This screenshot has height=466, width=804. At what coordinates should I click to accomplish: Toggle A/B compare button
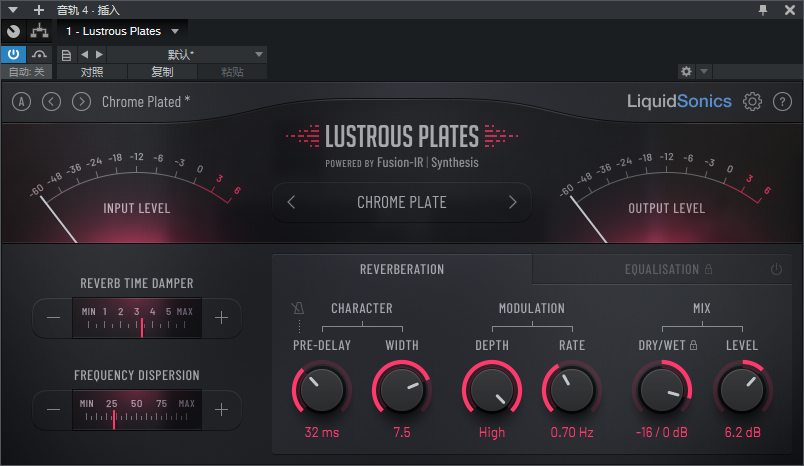[22, 102]
